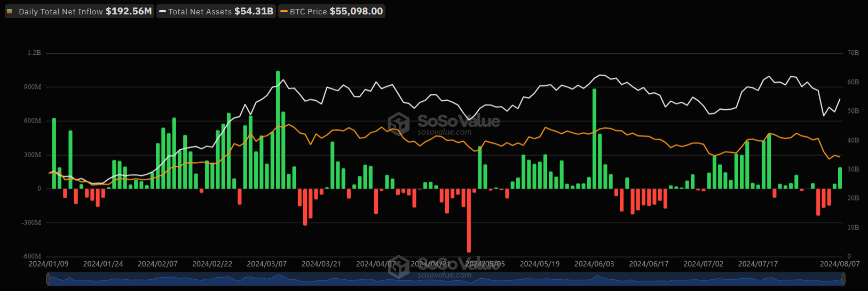Image resolution: width=868 pixels, height=291 pixels.
Task: Click the 2024/03/21 x-axis date label
Action: 321,264
